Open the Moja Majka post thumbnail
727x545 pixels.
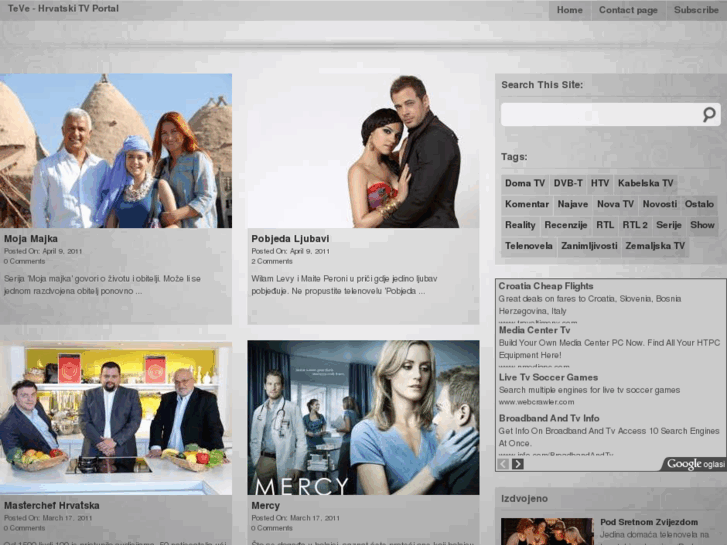(x=116, y=151)
